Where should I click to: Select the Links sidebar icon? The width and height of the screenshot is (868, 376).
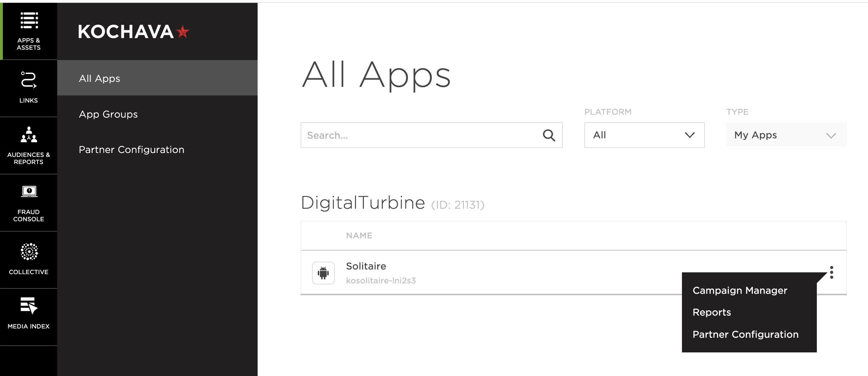click(29, 86)
